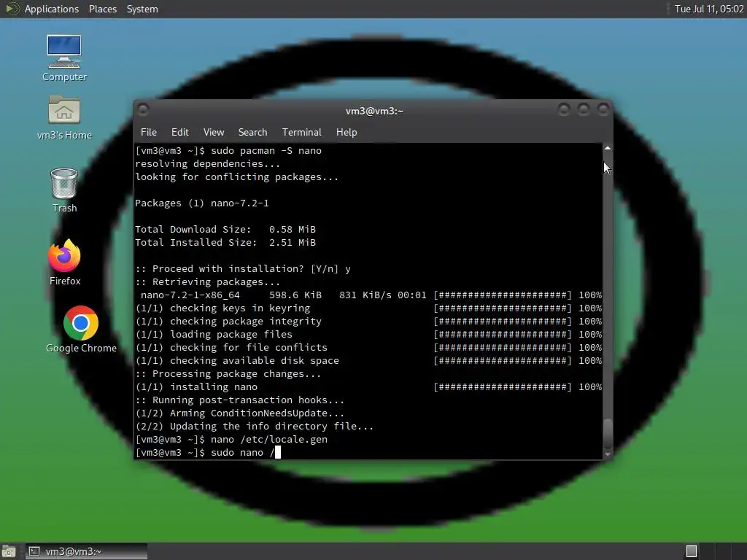747x560 pixels.
Task: Click the download progress bar beside 831 KiB/s
Action: click(x=502, y=295)
